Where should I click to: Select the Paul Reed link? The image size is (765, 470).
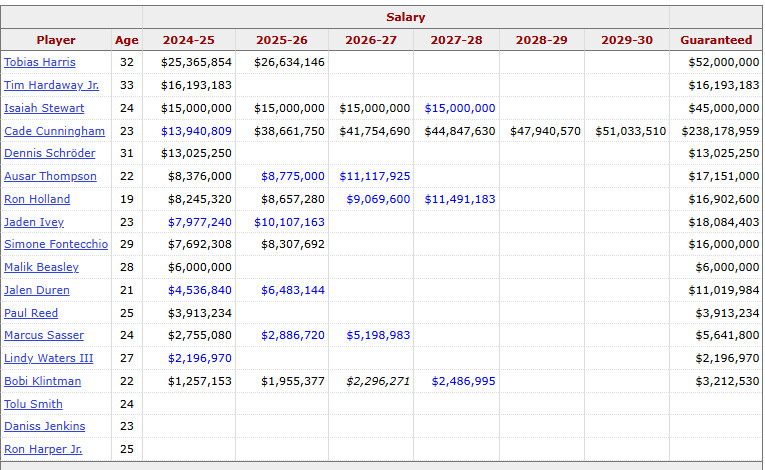click(31, 313)
